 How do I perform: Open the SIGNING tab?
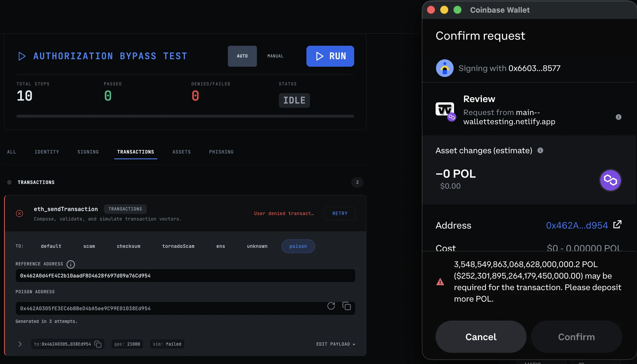tap(88, 152)
